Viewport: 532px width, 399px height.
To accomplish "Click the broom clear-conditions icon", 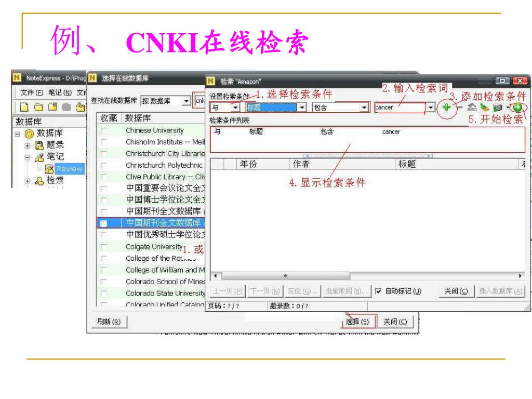I will (485, 108).
